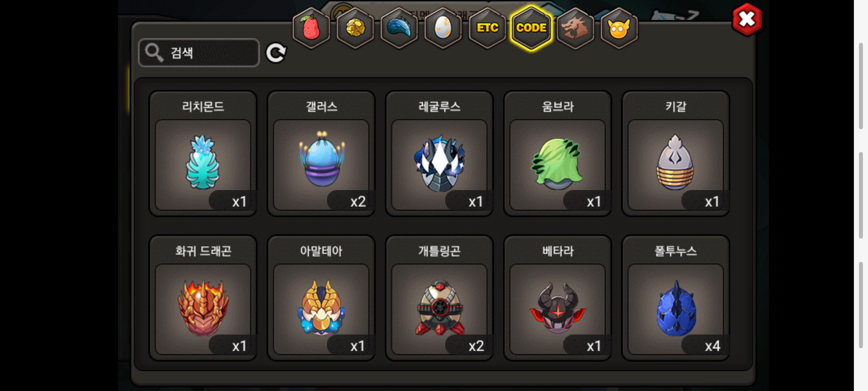Switch to the CODE tab

coord(531,28)
